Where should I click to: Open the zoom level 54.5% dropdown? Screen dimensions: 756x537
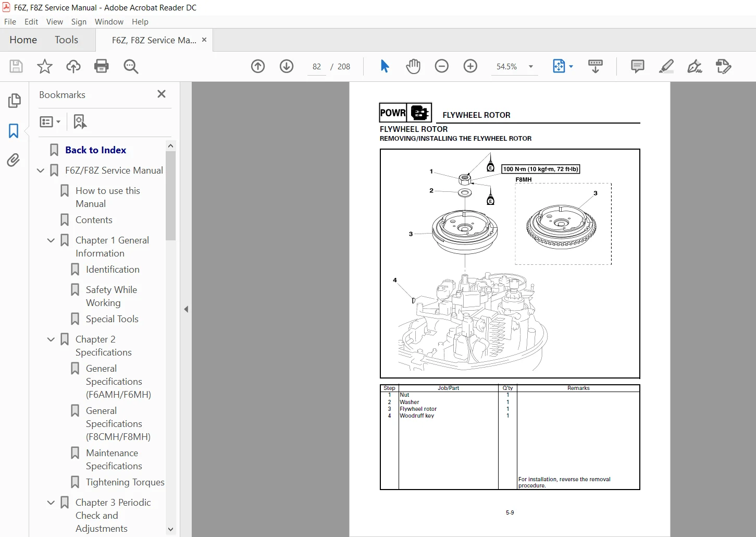click(531, 66)
